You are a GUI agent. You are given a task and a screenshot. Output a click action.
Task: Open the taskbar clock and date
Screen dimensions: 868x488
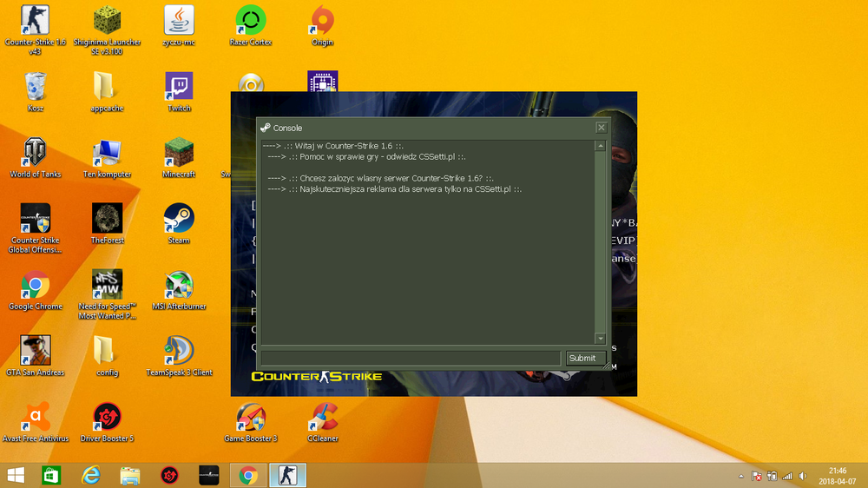coord(838,476)
